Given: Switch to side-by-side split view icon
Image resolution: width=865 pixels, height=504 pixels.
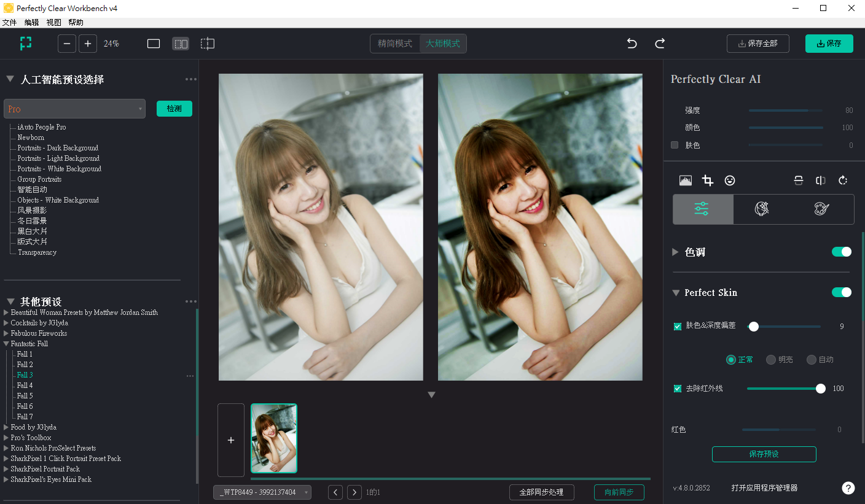Looking at the screenshot, I should [x=181, y=44].
